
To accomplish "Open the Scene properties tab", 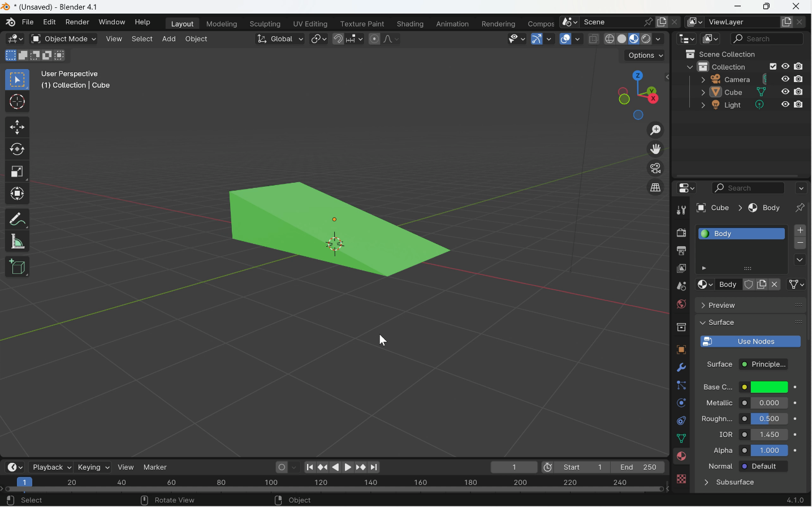I will [x=681, y=287].
